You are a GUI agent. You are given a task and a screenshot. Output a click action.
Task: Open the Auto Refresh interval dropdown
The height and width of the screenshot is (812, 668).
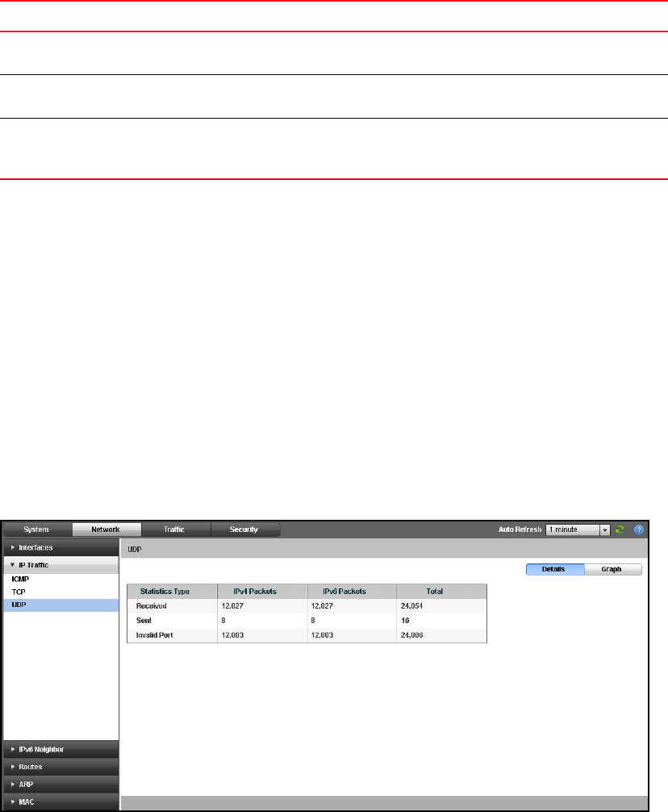click(578, 529)
